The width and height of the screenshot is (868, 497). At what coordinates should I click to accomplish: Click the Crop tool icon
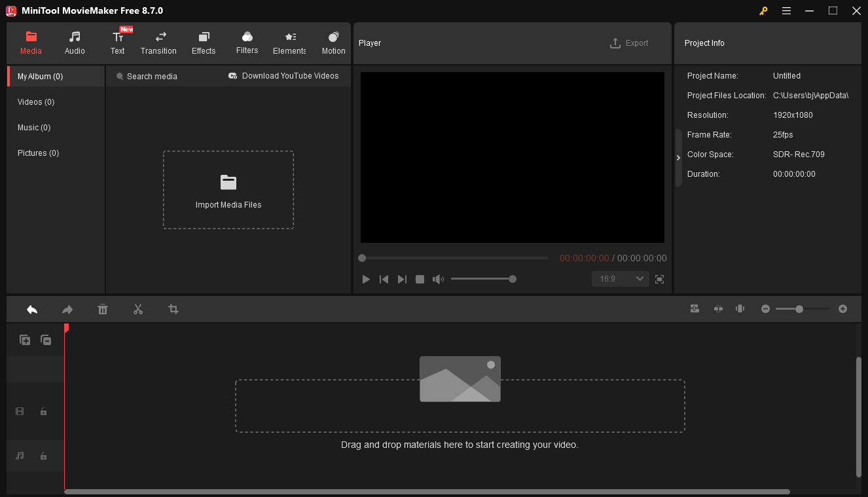tap(173, 309)
